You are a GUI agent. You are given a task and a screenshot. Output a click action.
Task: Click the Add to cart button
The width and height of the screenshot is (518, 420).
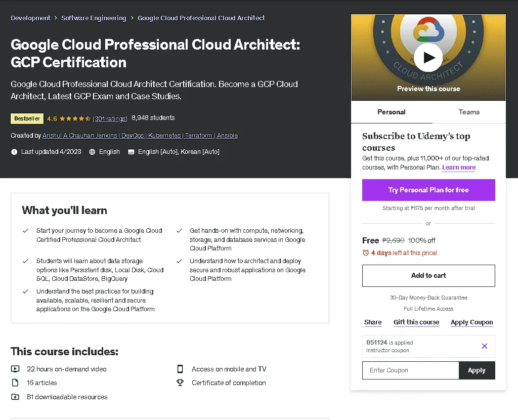click(428, 276)
